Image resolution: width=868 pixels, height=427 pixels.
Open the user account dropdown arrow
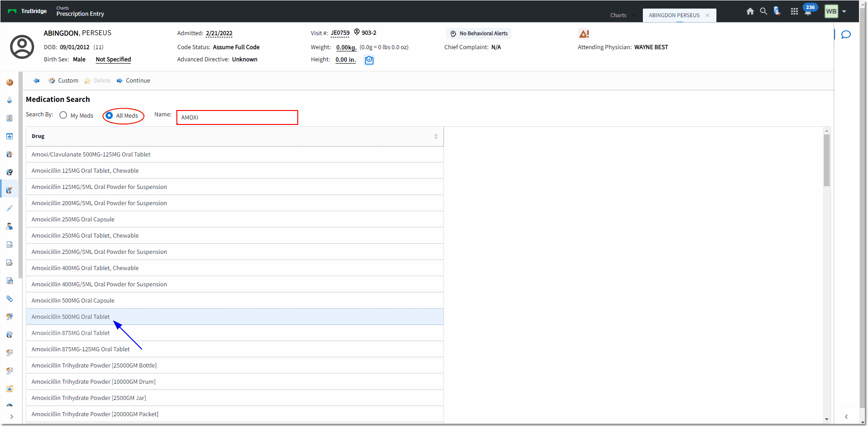point(844,12)
